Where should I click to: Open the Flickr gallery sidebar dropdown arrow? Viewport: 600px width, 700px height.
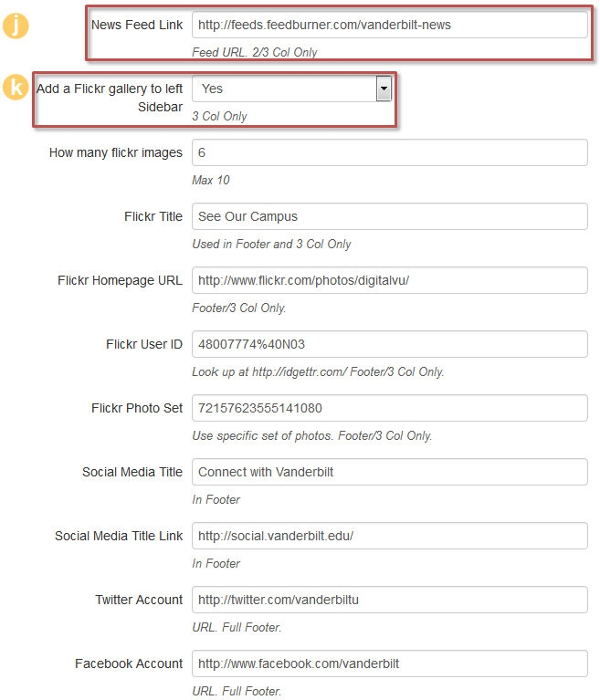pyautogui.click(x=384, y=89)
